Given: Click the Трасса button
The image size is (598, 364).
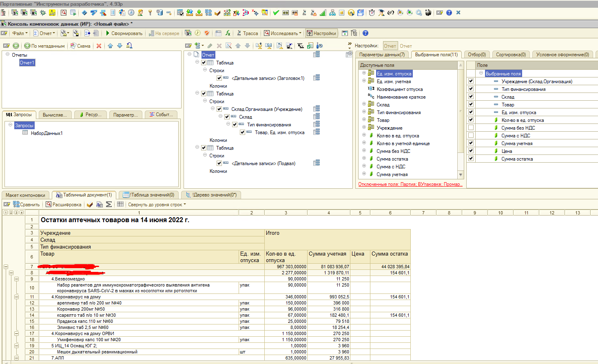Looking at the screenshot, I should click(x=247, y=33).
